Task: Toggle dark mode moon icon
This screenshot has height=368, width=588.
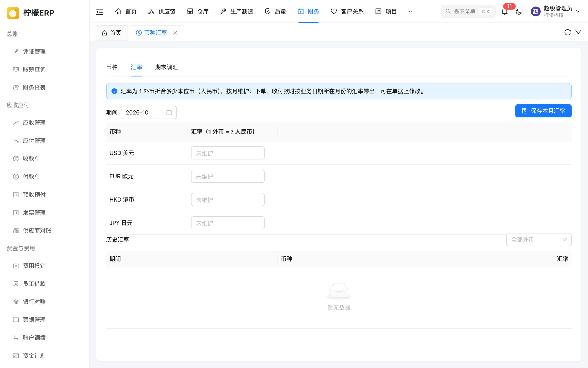Action: [519, 11]
